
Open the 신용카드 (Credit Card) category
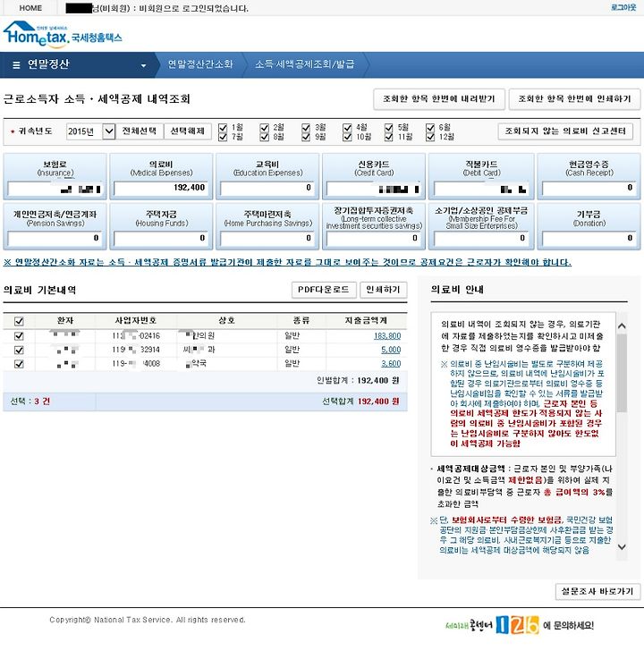pos(374,176)
